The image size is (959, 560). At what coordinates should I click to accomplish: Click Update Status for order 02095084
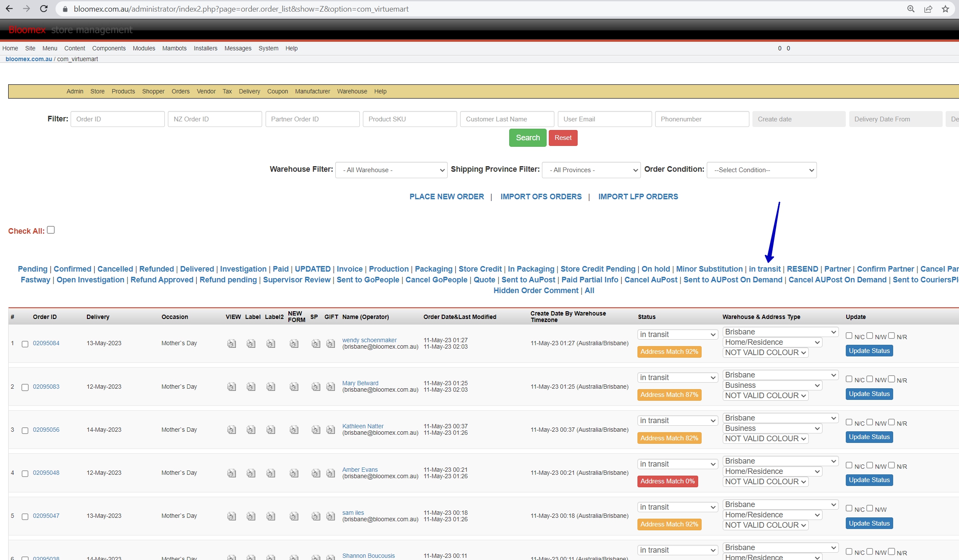869,351
